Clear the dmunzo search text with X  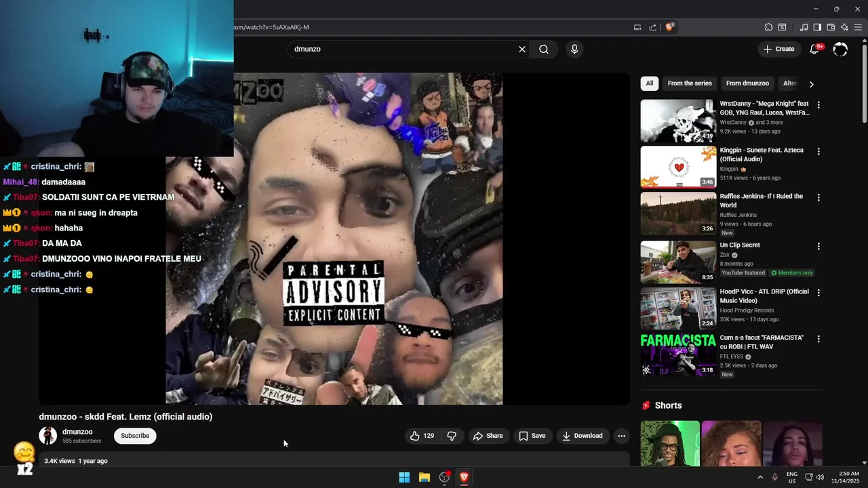(522, 49)
